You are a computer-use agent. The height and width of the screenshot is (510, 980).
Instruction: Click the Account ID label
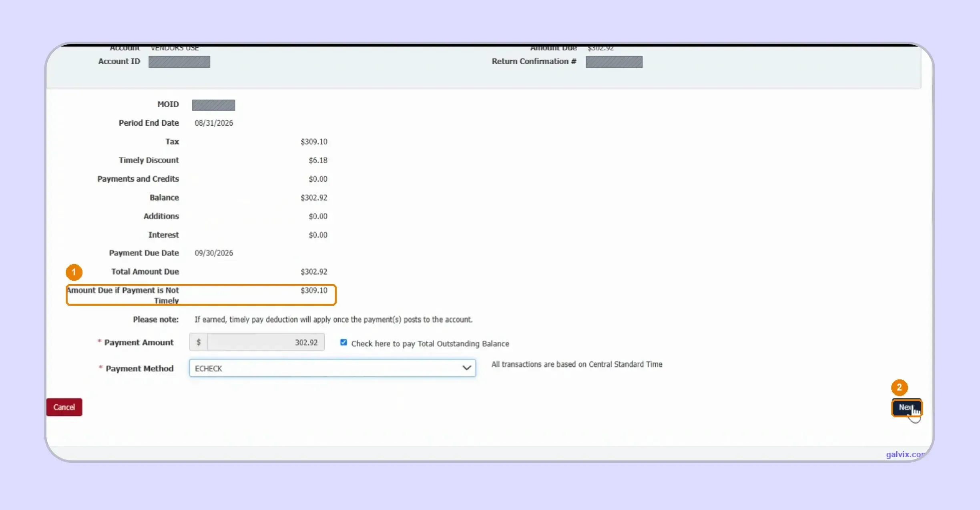119,61
